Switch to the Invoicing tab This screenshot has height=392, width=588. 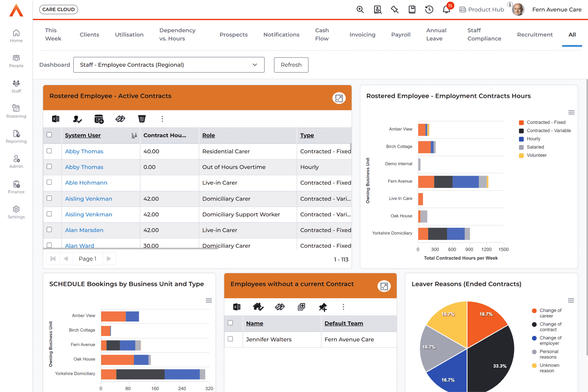(x=362, y=35)
